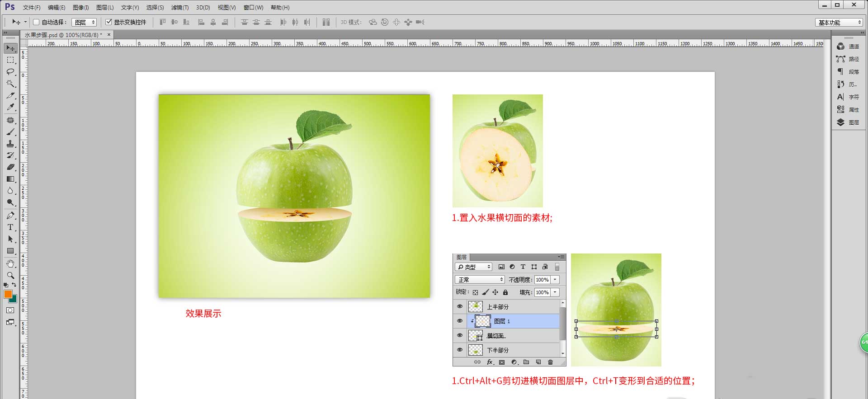
Task: Select the Zoom tool
Action: [10, 275]
